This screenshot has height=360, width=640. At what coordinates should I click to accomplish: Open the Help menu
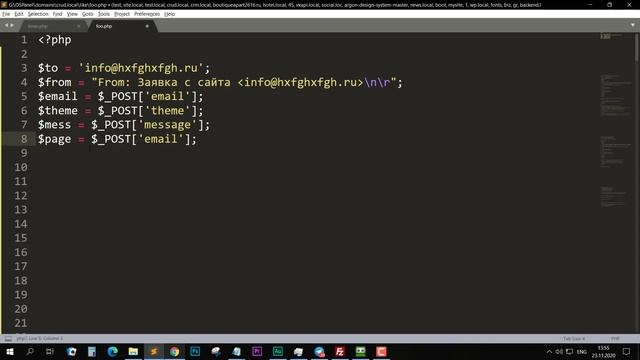[x=169, y=14]
